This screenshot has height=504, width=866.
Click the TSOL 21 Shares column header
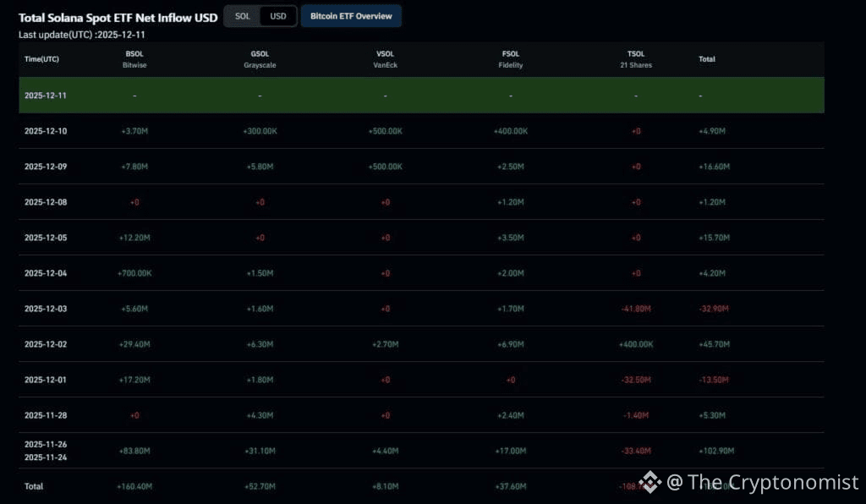click(635, 59)
